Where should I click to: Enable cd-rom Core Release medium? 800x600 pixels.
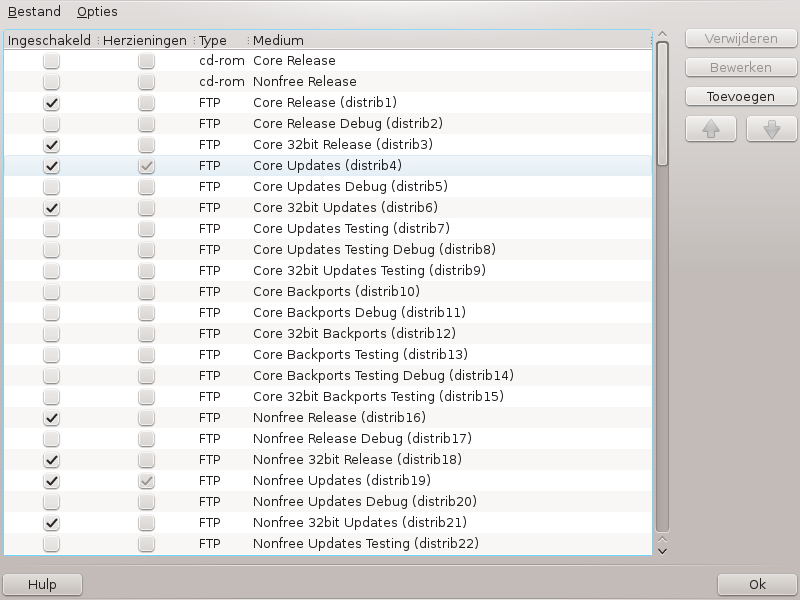(x=51, y=61)
